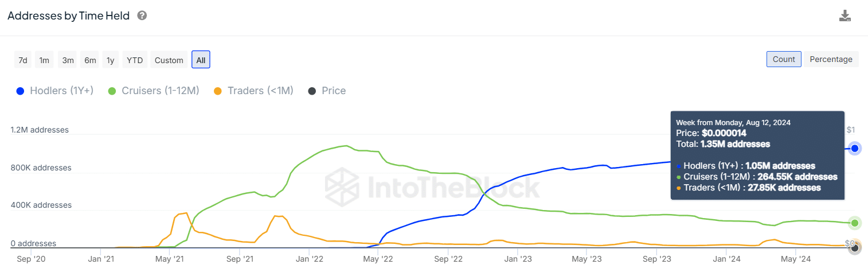Viewport: 868px width, 272px height.
Task: Click the blue Hodlers endpoint marker on chart
Action: (854, 149)
